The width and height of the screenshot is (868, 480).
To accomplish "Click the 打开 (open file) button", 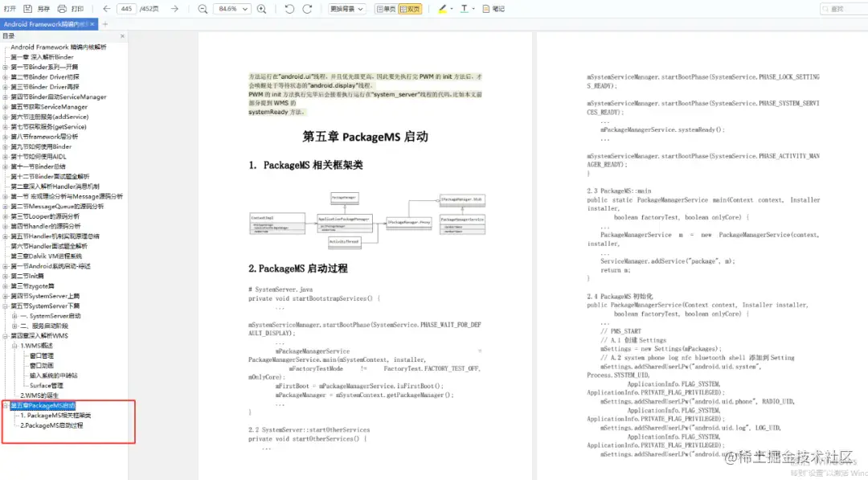I will (10, 9).
